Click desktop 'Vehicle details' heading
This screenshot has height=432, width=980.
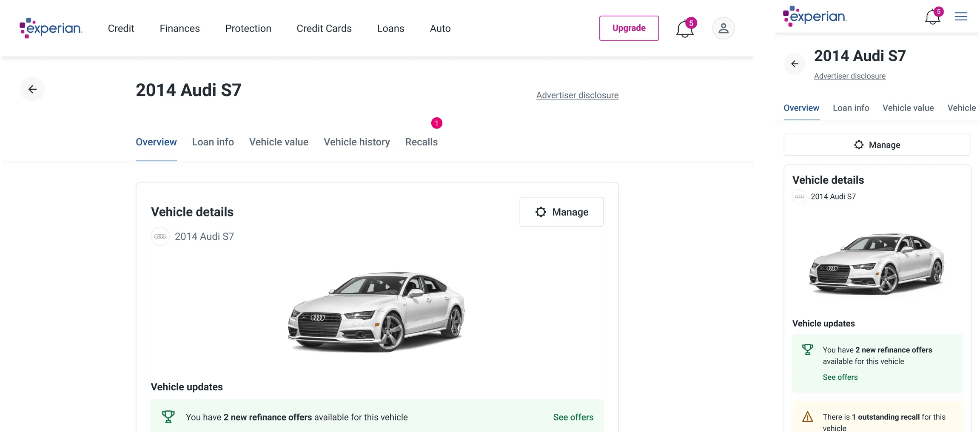click(x=192, y=212)
